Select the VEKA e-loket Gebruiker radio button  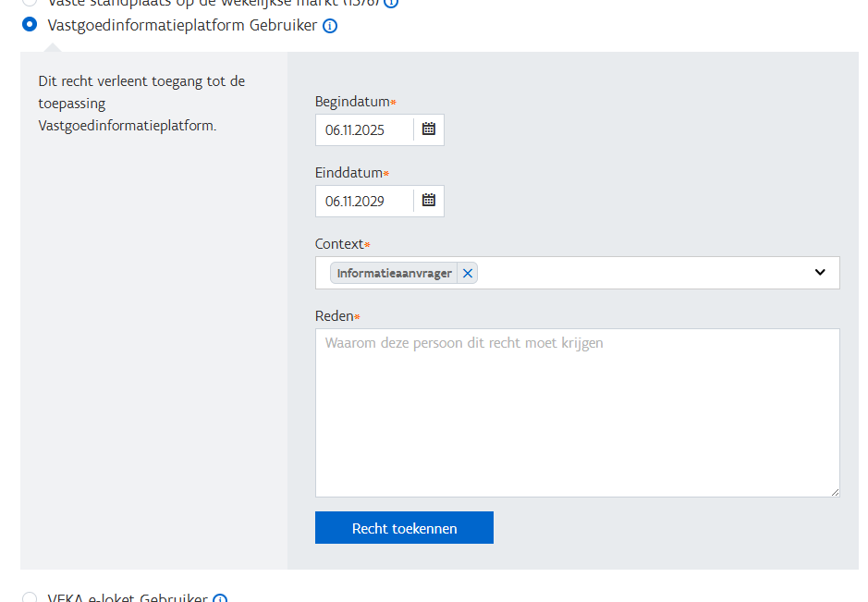(x=30, y=598)
